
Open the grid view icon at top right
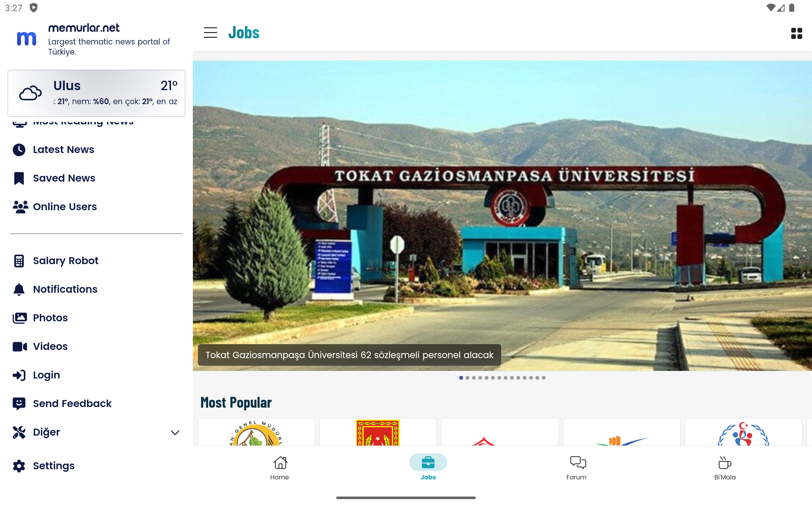(x=796, y=33)
